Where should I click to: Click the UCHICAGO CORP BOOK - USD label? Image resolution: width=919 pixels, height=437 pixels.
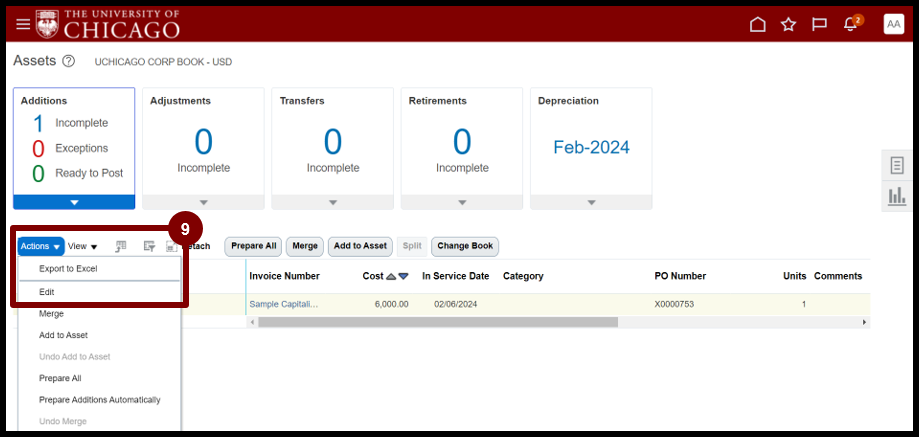pyautogui.click(x=163, y=62)
